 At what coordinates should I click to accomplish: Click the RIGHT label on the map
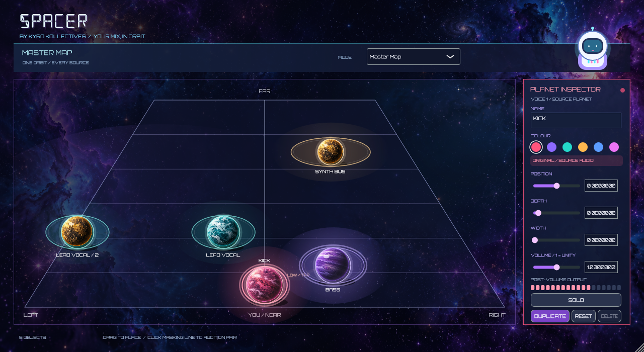[497, 315]
